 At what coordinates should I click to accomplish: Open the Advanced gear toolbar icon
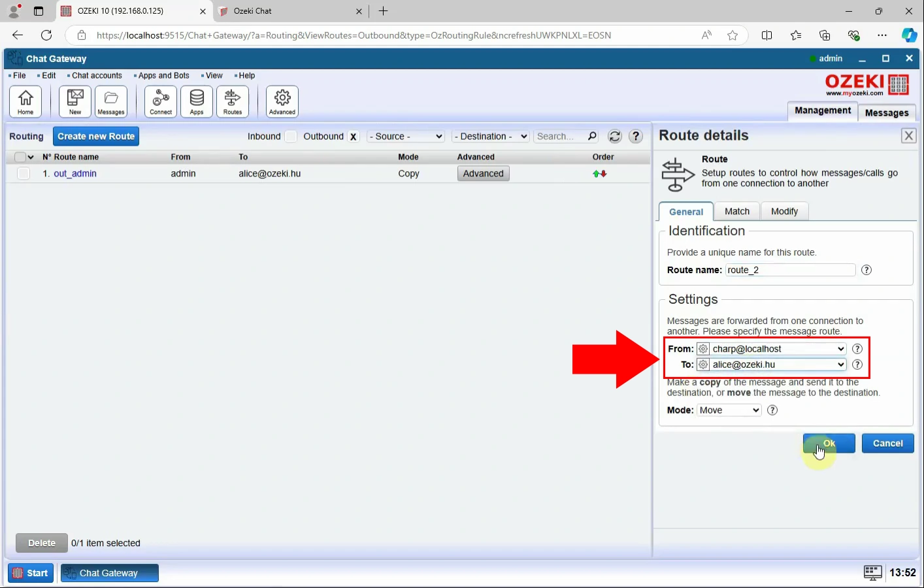pyautogui.click(x=282, y=102)
